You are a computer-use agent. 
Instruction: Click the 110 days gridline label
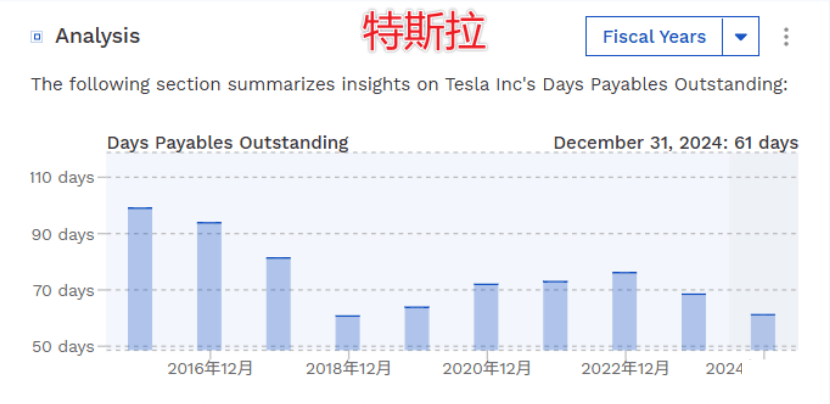point(62,177)
